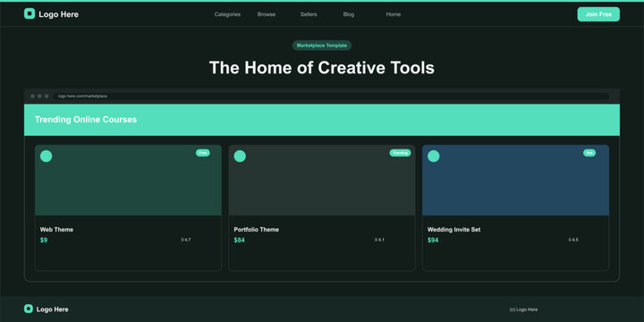Open the Portfolio Theme preview image
644x322 pixels.
[x=322, y=180]
